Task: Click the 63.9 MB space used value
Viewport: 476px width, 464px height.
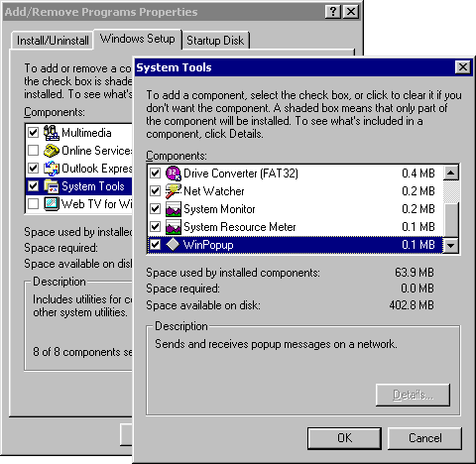Action: [x=415, y=273]
